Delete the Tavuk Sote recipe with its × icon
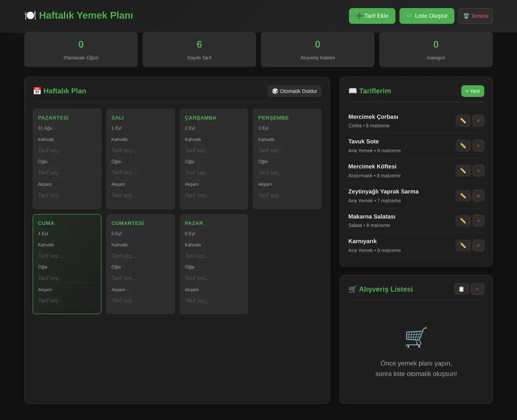The width and height of the screenshot is (517, 420). tap(478, 146)
